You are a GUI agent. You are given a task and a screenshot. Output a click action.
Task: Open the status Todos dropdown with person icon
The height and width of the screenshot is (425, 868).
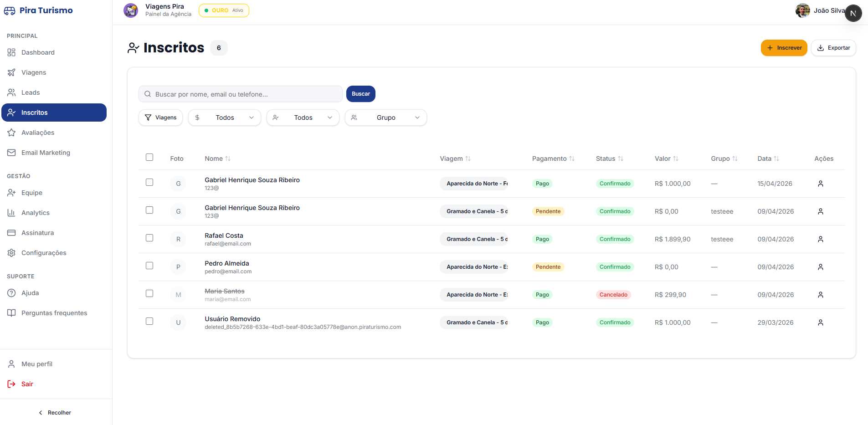[303, 118]
